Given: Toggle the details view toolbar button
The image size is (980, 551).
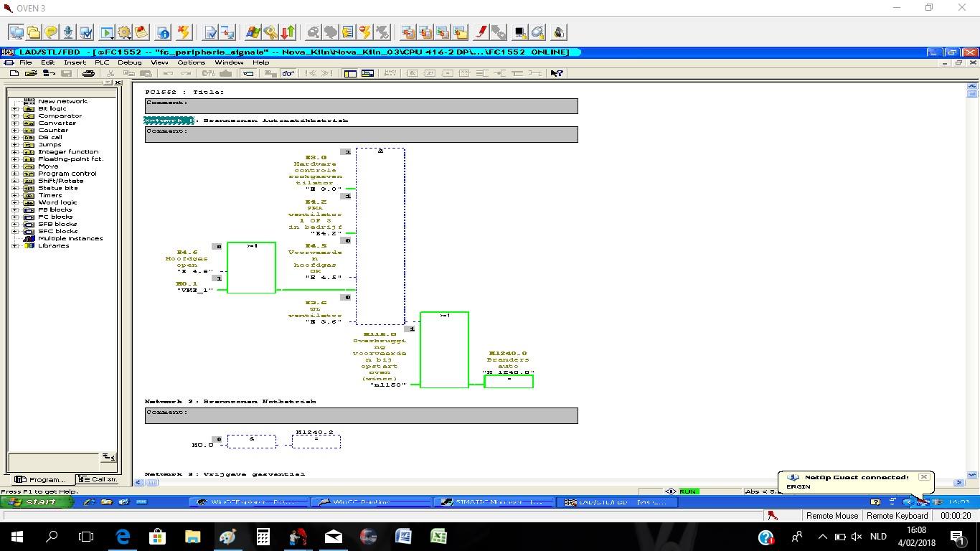Looking at the screenshot, I should coord(367,73).
